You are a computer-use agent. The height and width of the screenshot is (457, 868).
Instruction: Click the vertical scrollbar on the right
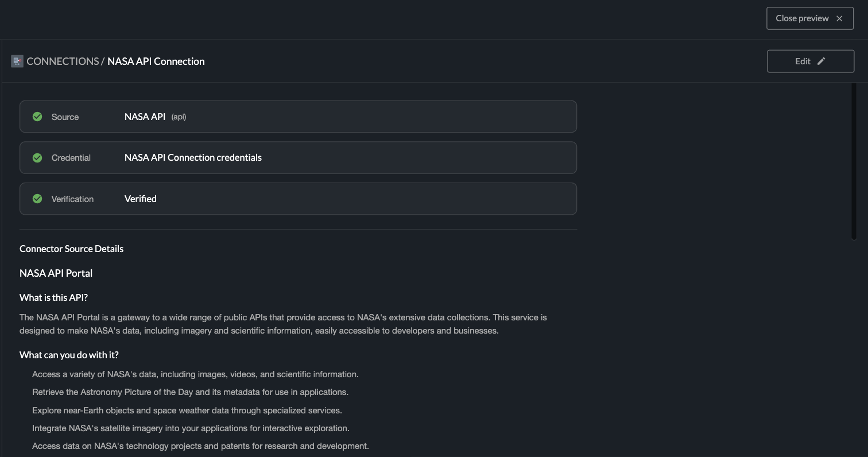[854, 161]
